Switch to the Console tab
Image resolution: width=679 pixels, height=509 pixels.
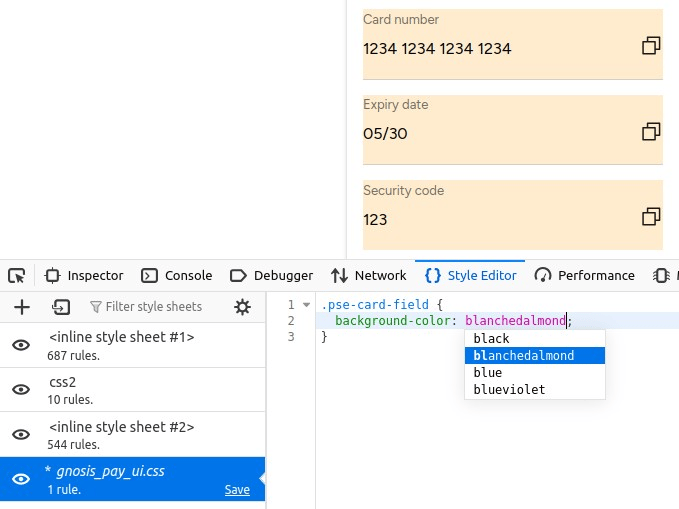tap(177, 276)
